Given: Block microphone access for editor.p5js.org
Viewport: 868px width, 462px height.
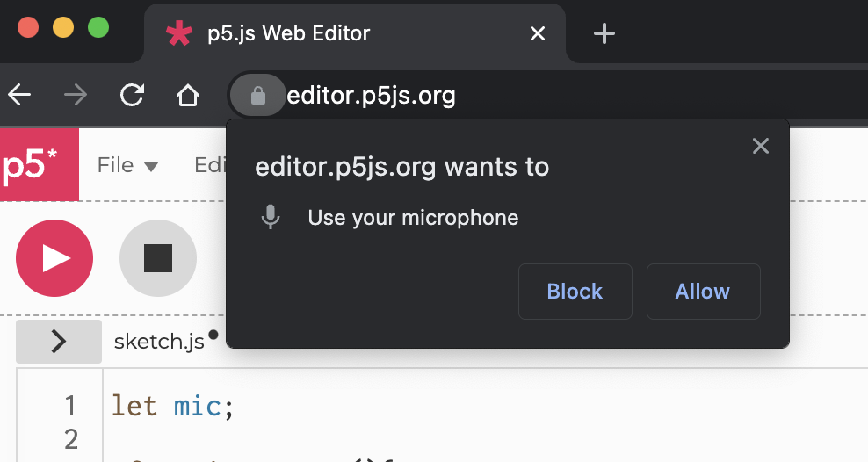Looking at the screenshot, I should (575, 292).
